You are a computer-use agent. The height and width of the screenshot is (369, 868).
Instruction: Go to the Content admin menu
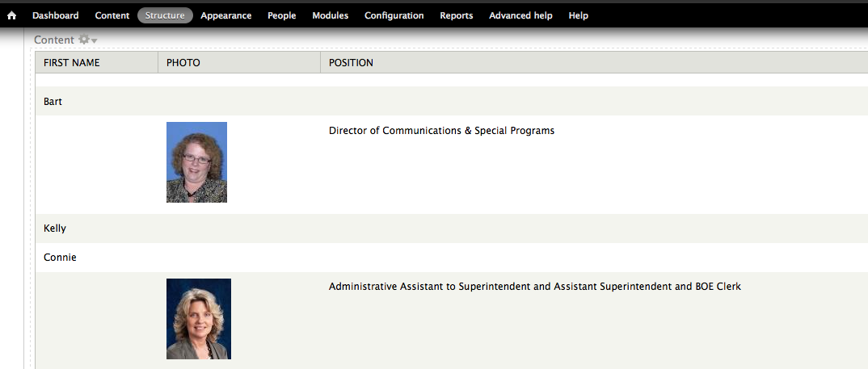pyautogui.click(x=112, y=15)
